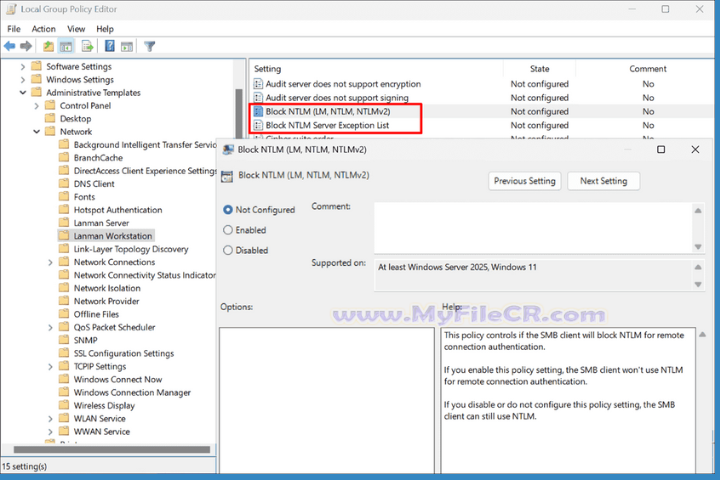
Task: Select the Disabled radio button
Action: point(228,250)
